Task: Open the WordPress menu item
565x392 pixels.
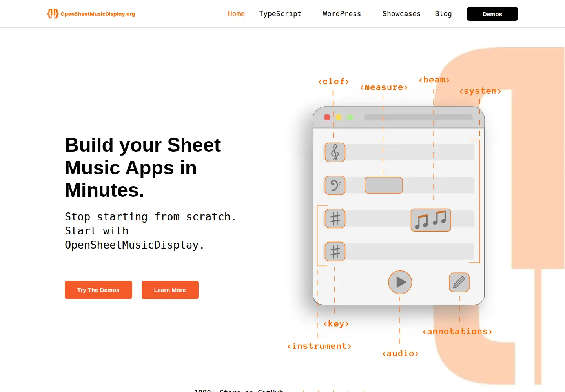Action: point(342,14)
